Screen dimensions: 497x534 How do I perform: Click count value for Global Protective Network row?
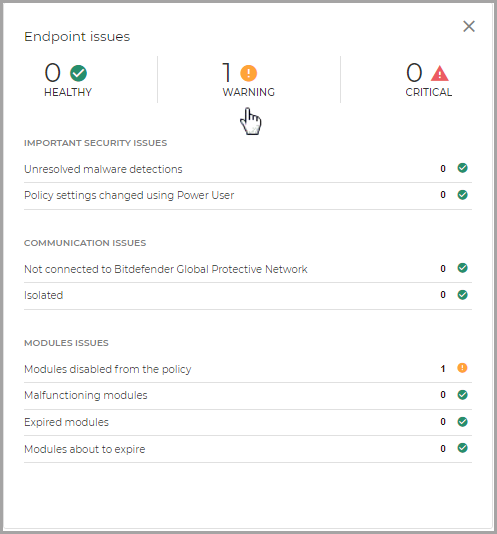443,269
